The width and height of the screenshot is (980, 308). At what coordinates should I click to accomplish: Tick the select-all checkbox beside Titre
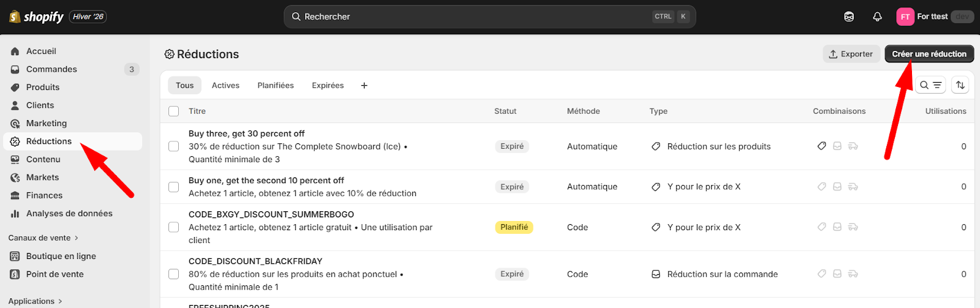point(174,111)
